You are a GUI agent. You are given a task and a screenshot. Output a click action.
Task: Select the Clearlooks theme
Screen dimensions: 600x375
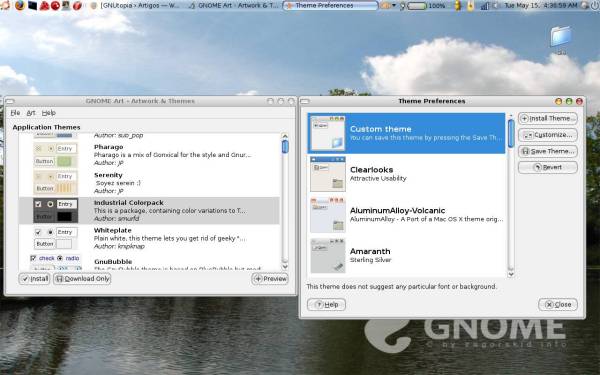click(406, 174)
